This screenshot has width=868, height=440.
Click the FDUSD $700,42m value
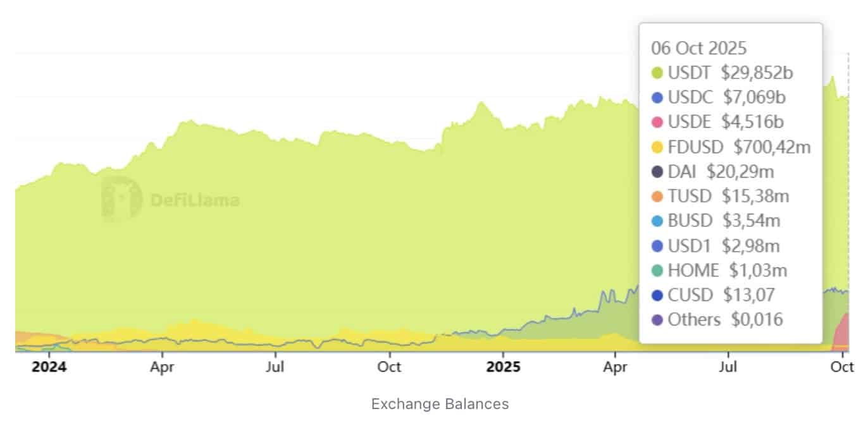pyautogui.click(x=772, y=147)
